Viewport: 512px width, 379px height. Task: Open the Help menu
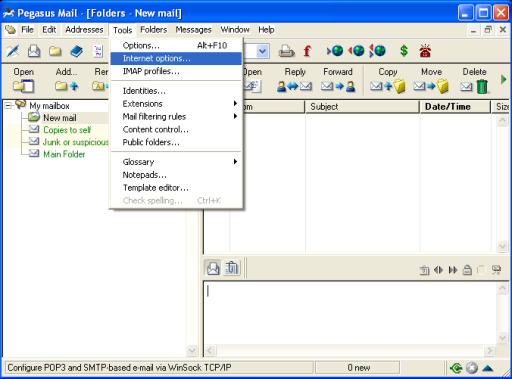click(266, 30)
